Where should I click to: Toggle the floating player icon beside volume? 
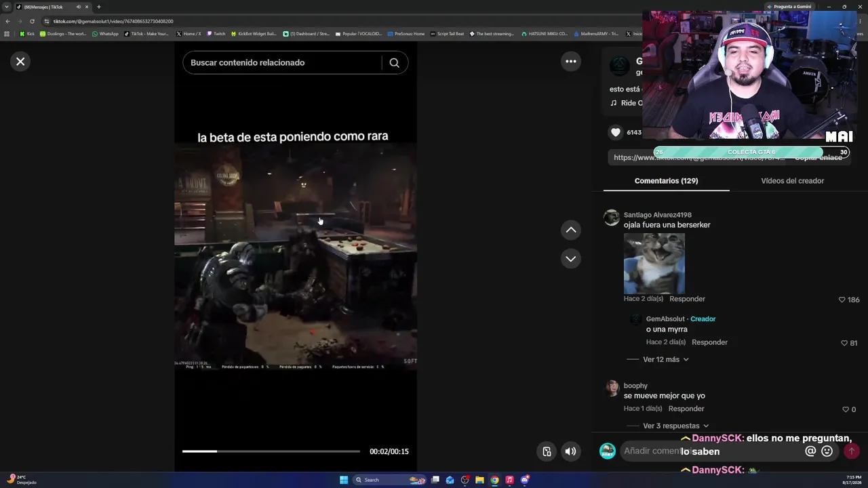click(x=547, y=451)
